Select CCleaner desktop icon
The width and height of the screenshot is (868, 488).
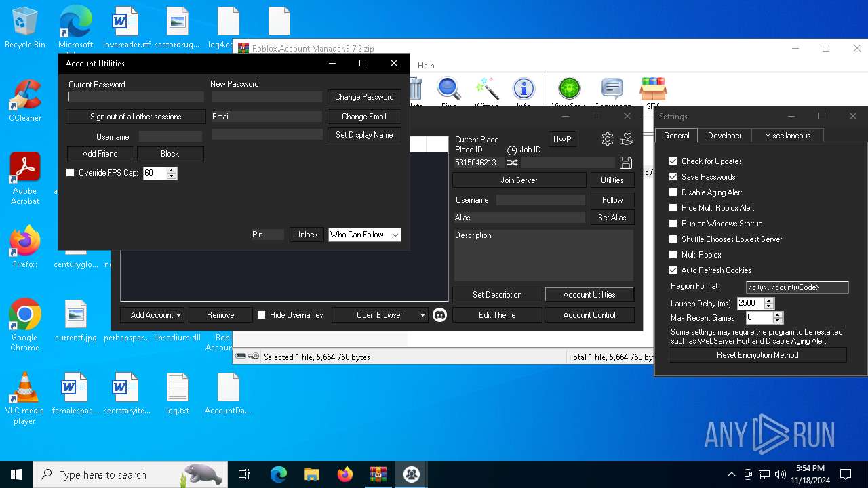tap(25, 101)
